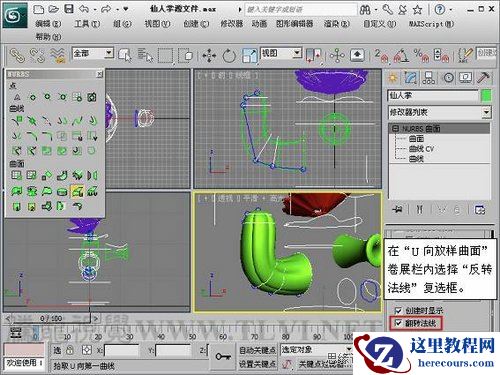Toggle the selection lock padlock icon
Screen dimensions: 500x375
point(70,350)
